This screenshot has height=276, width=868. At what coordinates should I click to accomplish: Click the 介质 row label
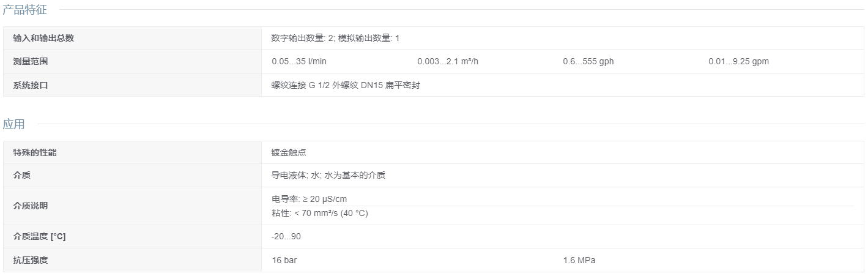pos(21,175)
